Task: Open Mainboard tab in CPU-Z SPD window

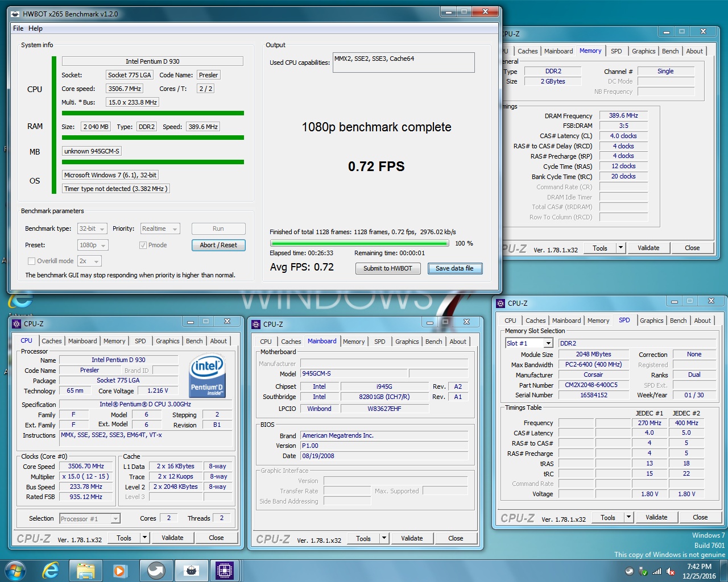Action: tap(566, 321)
